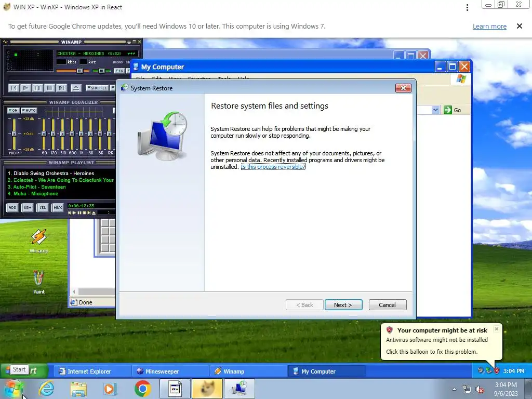Open Winamp desktop shortcut icon

pyautogui.click(x=38, y=241)
